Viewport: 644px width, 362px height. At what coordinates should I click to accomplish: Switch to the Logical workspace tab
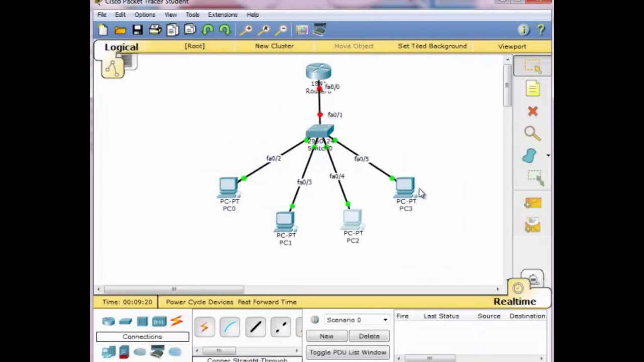[121, 47]
